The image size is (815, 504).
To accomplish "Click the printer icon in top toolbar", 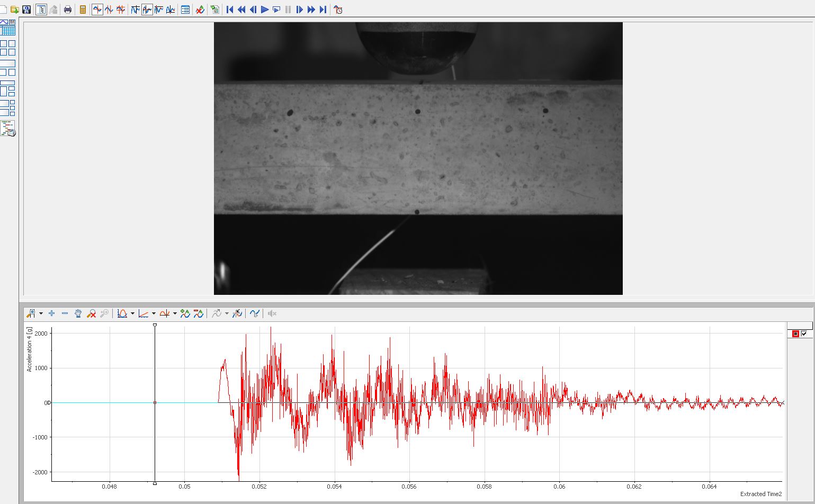I will click(68, 10).
